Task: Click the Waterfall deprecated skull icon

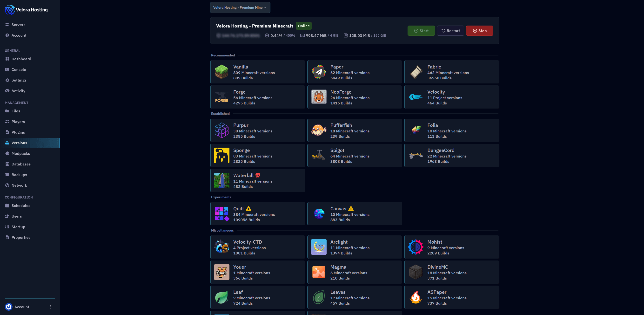Action: coord(258,175)
